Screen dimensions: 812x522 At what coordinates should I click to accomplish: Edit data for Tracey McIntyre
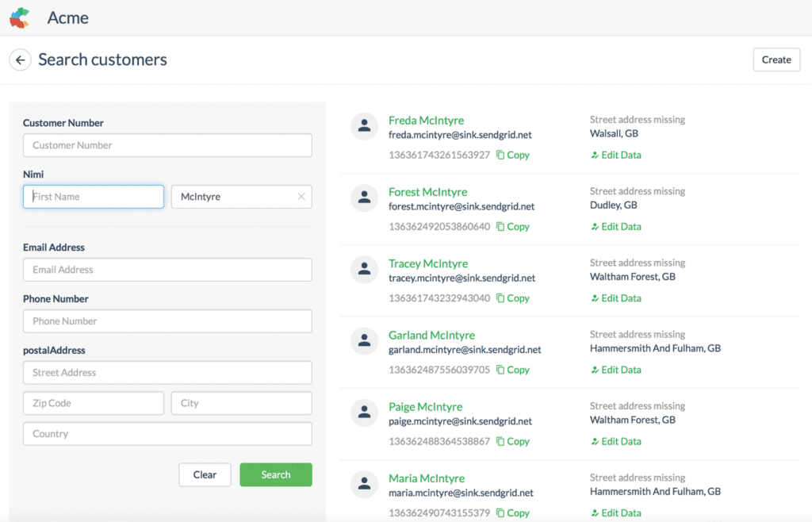pyautogui.click(x=615, y=298)
